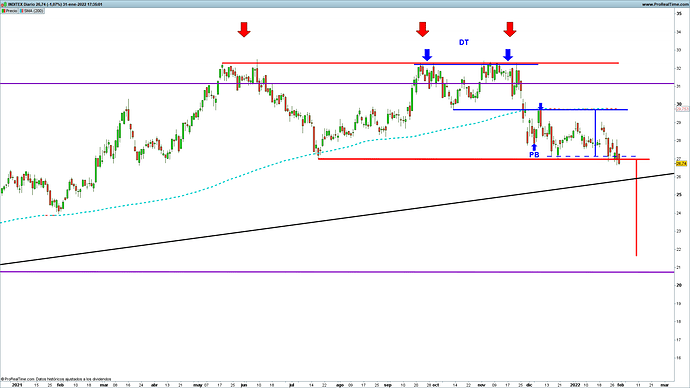Click the 24 value on price axis
Screen dimensions: 690x388
(x=679, y=213)
